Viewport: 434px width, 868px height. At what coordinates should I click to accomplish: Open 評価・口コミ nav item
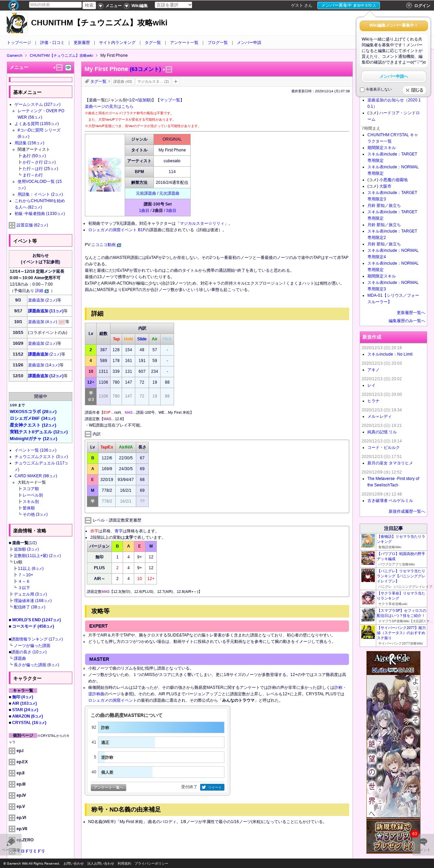(x=52, y=43)
